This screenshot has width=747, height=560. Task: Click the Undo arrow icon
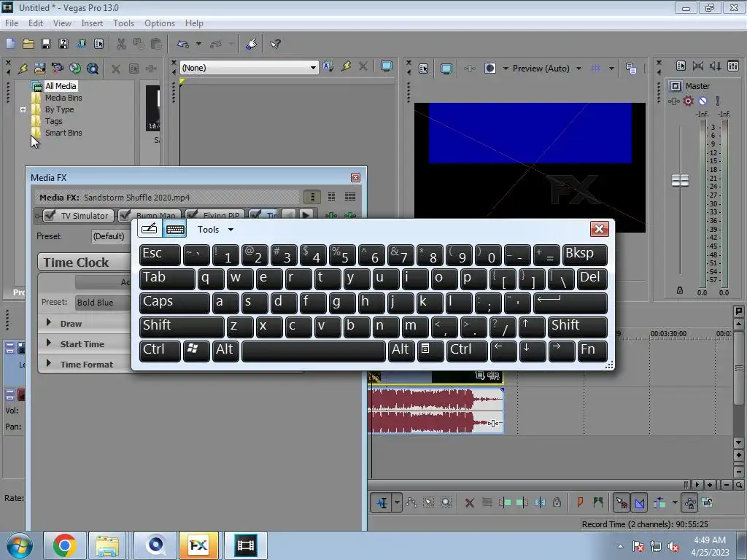[x=183, y=44]
